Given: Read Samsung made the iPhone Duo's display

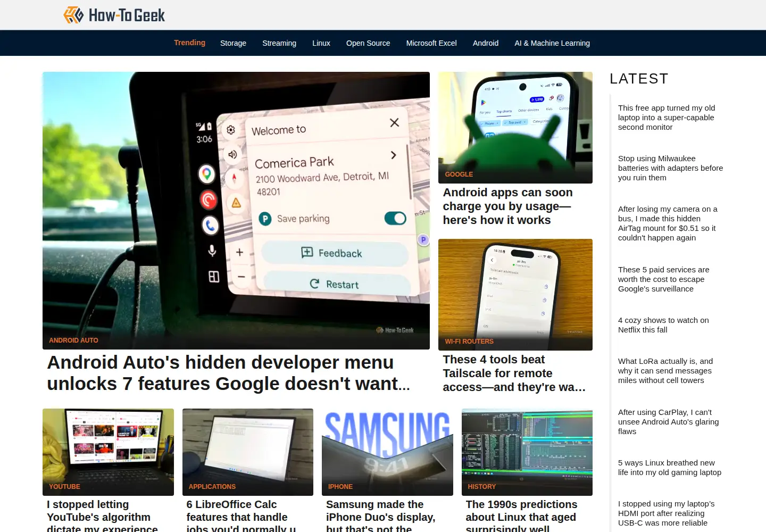Looking at the screenshot, I should pyautogui.click(x=380, y=516).
